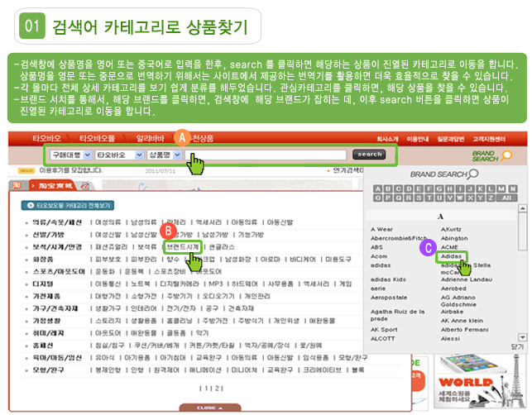Click brand letter Z filter

[491, 198]
